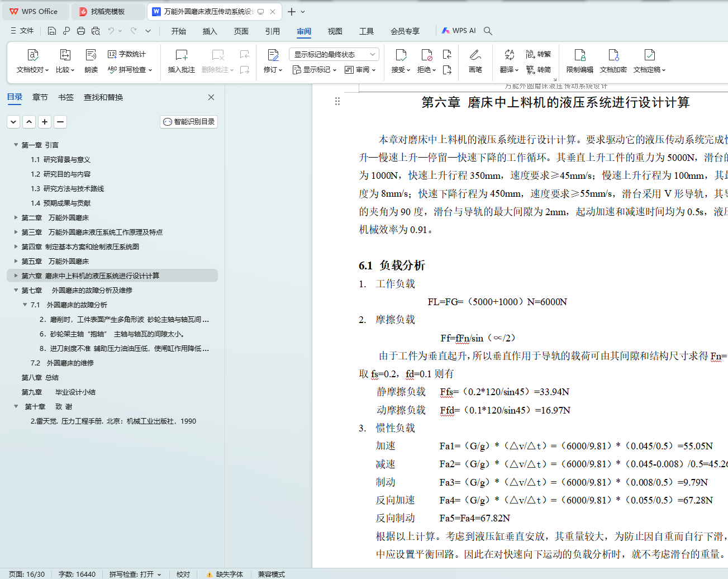Switch navigation pane to 章节
The image size is (728, 579).
40,97
